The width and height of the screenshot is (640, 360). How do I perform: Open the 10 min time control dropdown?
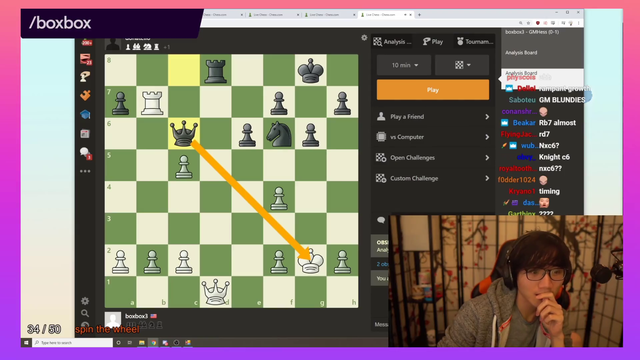click(404, 65)
